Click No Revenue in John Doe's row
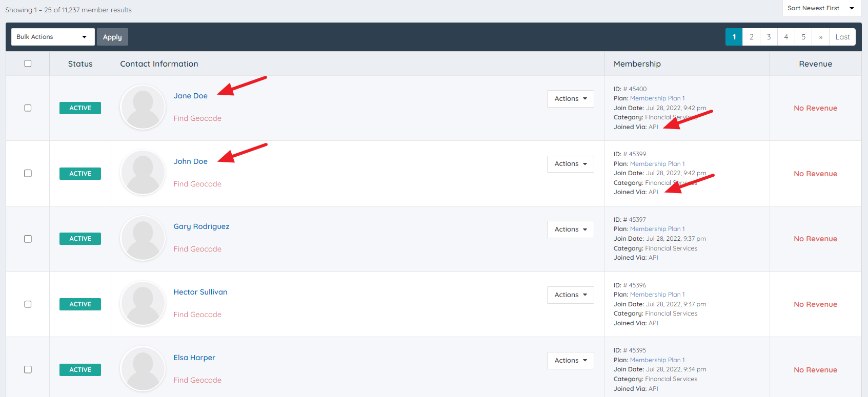868x397 pixels. pyautogui.click(x=815, y=174)
